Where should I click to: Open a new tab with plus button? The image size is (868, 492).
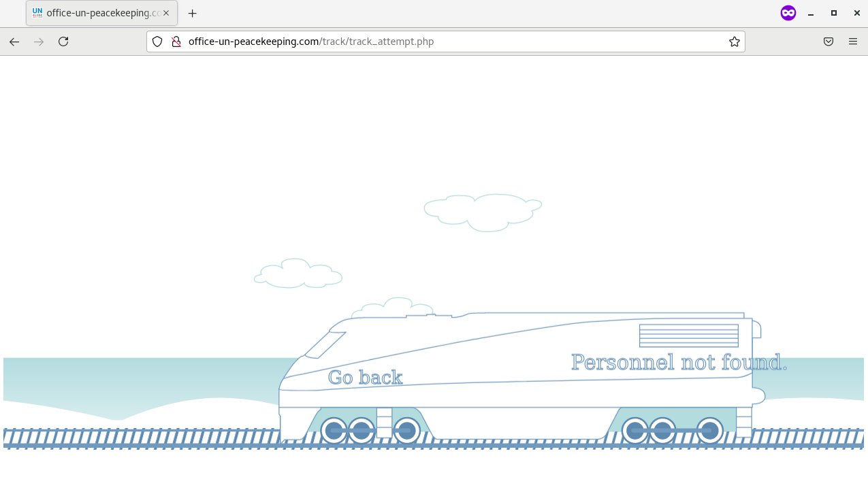(x=193, y=13)
